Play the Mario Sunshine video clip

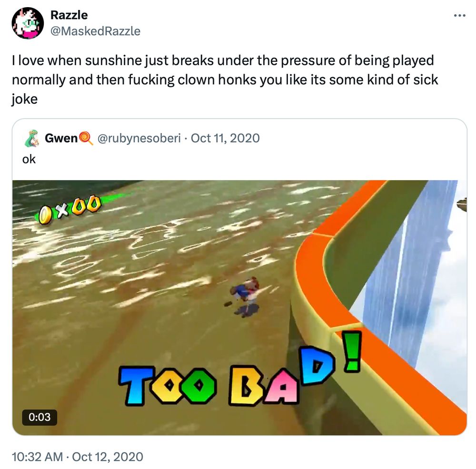pos(239,308)
